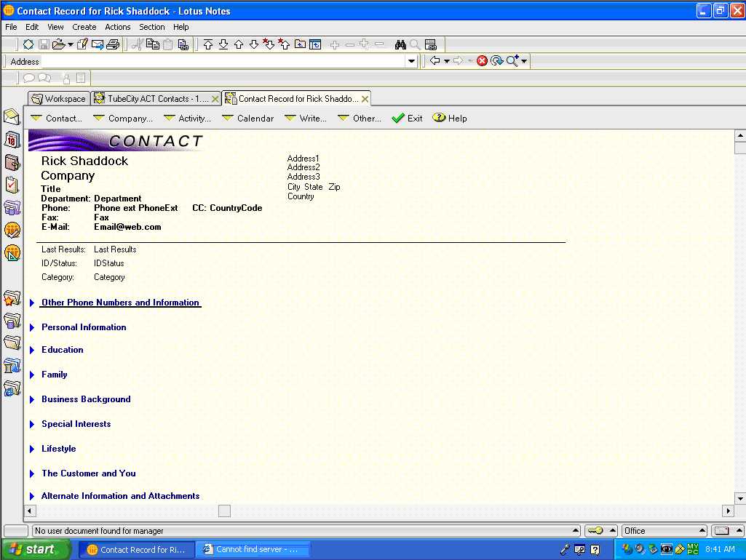
Task: Open the To Do bookmark icon
Action: 12,185
